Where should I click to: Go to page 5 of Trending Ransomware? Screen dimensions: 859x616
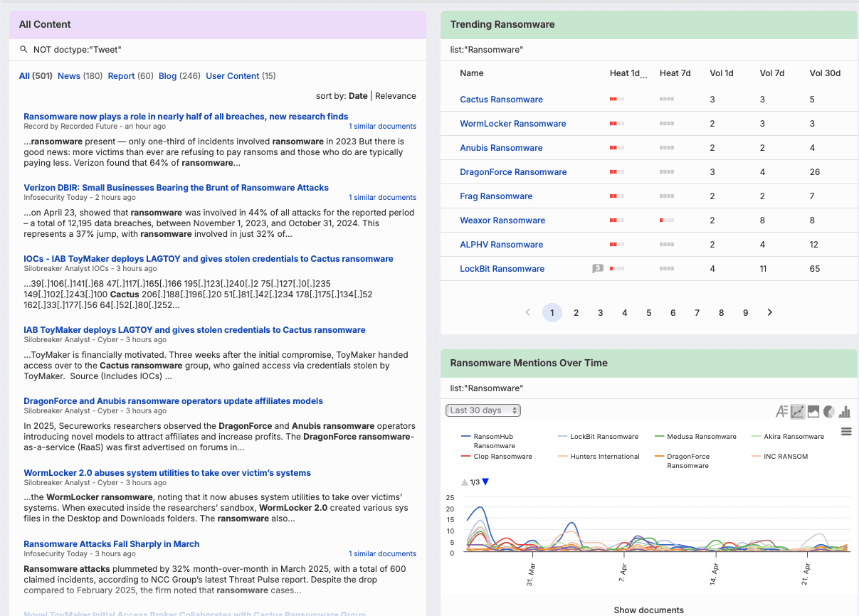649,312
